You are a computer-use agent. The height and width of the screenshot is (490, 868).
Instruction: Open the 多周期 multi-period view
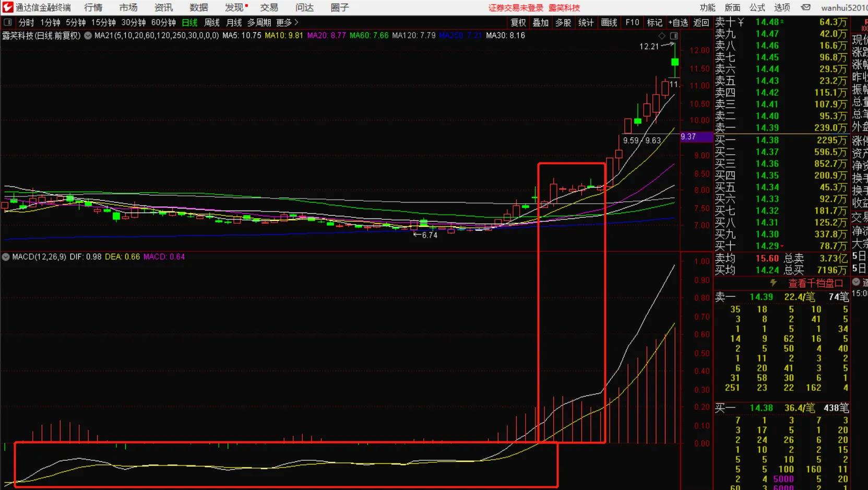tap(259, 22)
